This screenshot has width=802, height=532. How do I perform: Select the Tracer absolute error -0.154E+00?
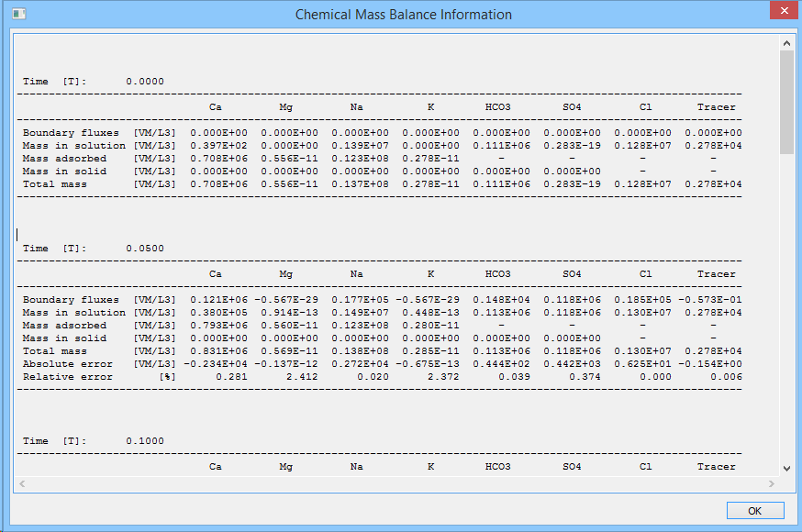pyautogui.click(x=710, y=364)
